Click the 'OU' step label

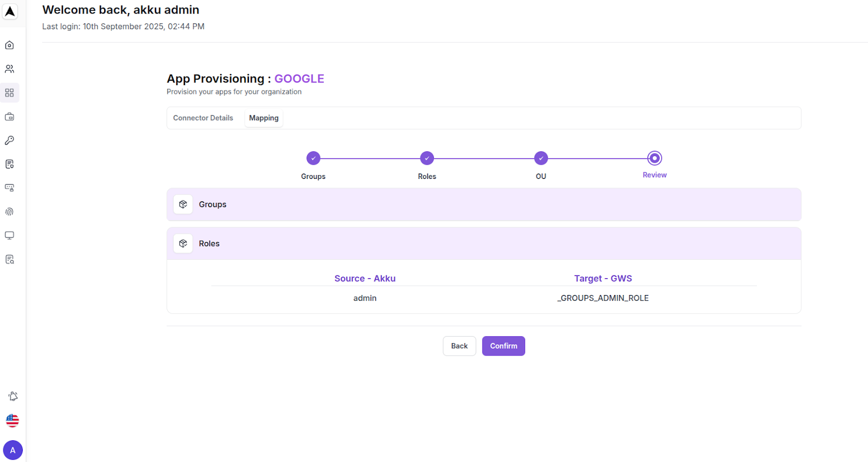click(x=541, y=176)
